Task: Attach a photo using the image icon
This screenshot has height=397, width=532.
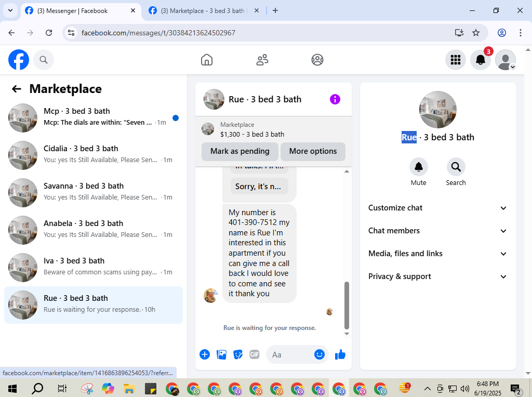Action: [221, 354]
